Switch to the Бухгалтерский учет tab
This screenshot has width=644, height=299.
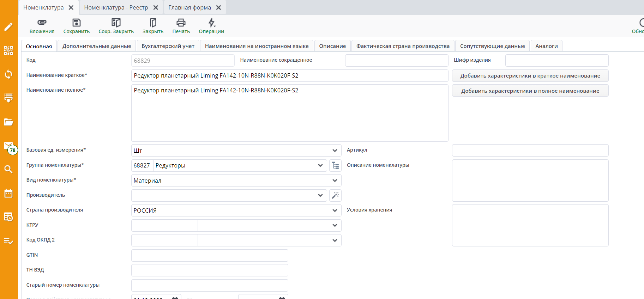tap(168, 46)
